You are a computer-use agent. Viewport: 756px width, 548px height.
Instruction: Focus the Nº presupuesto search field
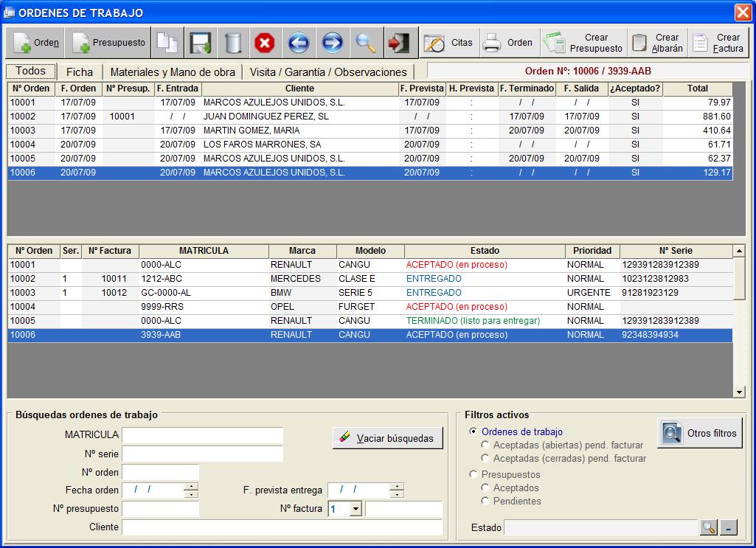(161, 508)
